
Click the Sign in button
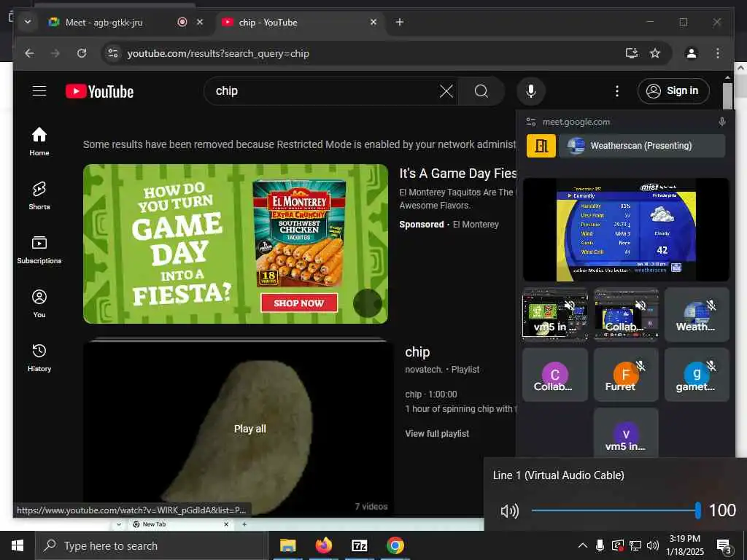pos(673,91)
